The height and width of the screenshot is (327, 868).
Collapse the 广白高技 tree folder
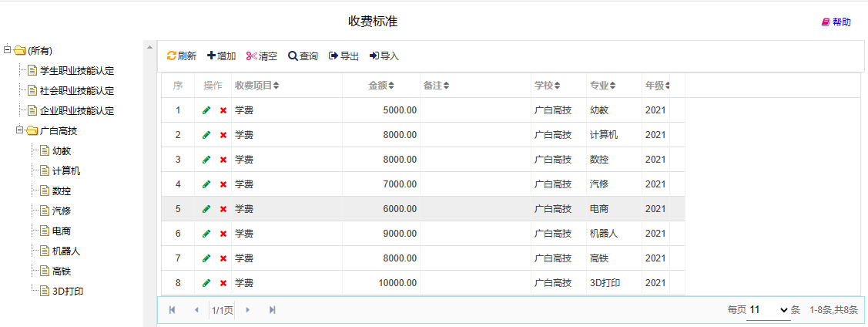click(x=20, y=130)
